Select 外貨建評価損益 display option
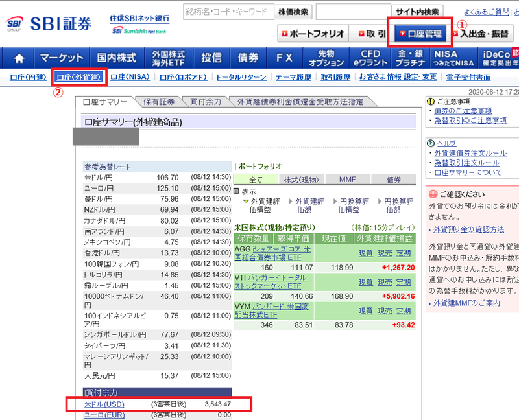Screen dimensions: 519x420 click(261, 205)
